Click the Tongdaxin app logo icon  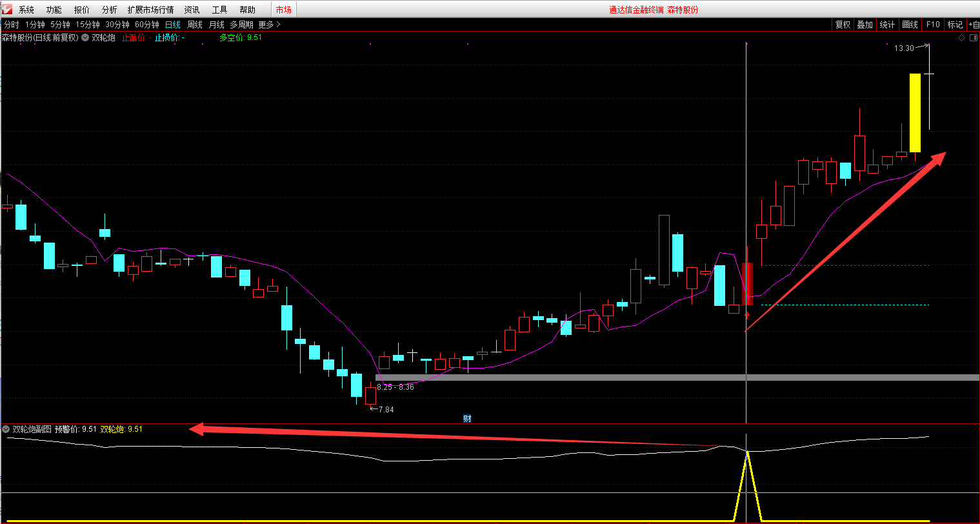click(x=7, y=9)
